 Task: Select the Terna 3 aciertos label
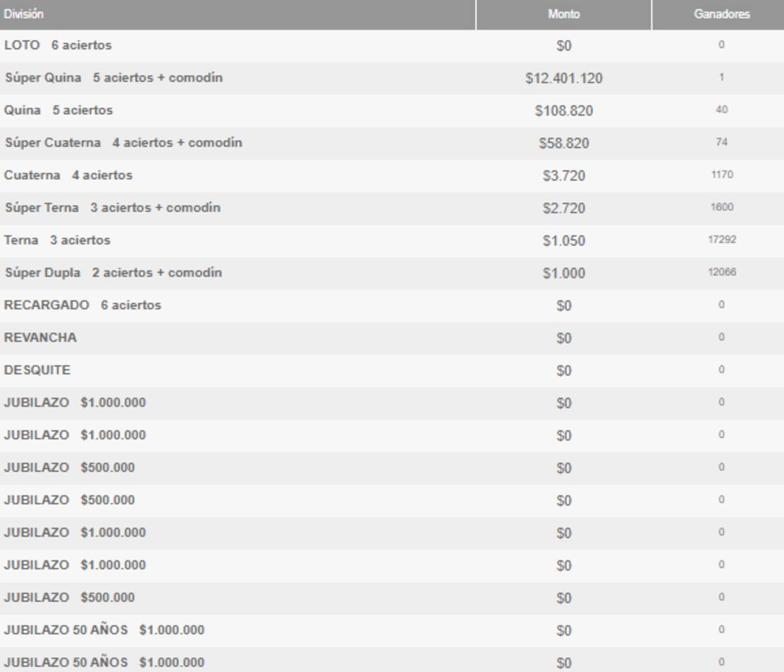57,240
